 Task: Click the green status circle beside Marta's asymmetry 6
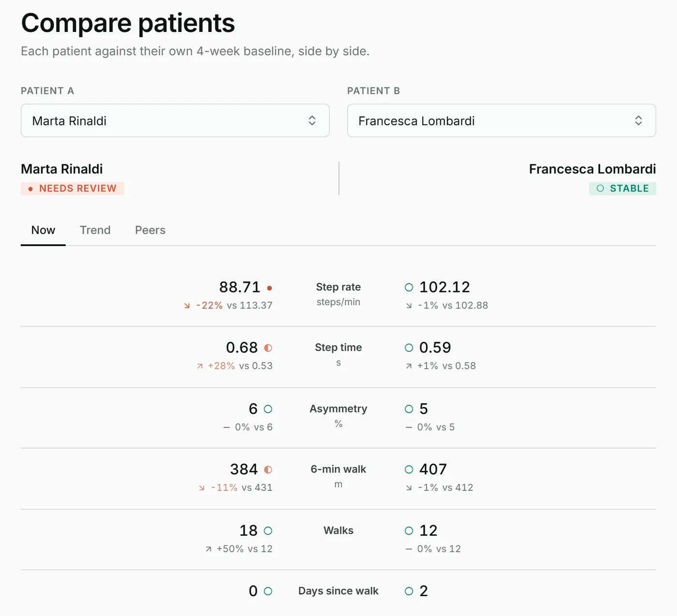[x=268, y=409]
